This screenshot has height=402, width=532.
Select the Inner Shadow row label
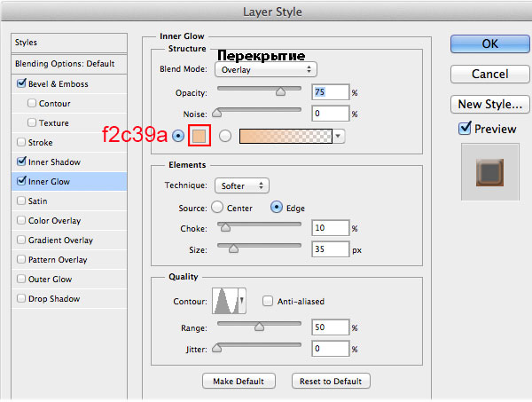point(54,162)
